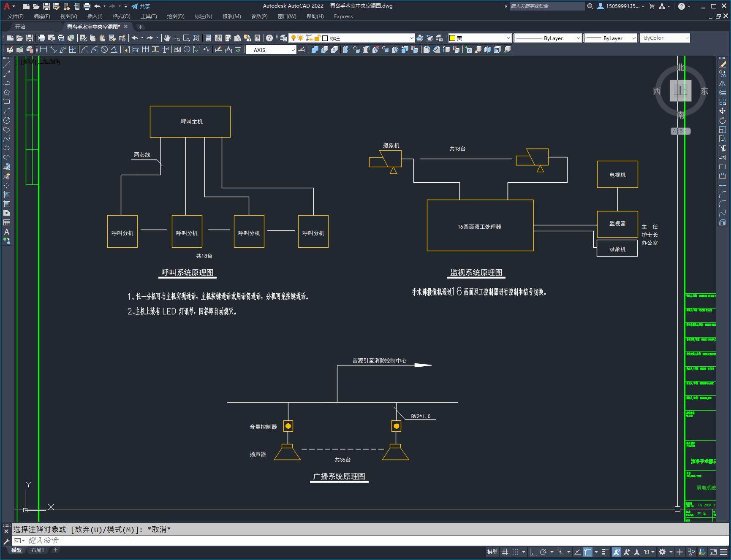Select the Multiline Text tool

click(x=7, y=232)
